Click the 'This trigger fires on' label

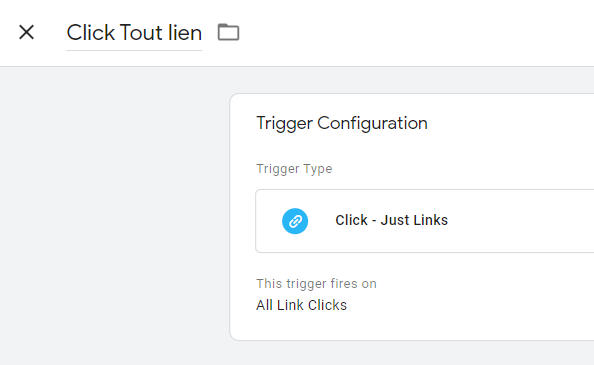[316, 284]
